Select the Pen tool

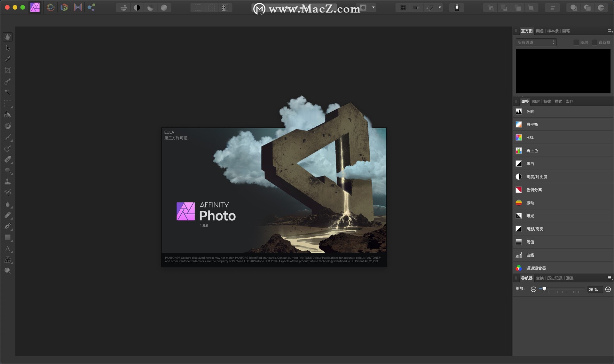click(x=8, y=226)
